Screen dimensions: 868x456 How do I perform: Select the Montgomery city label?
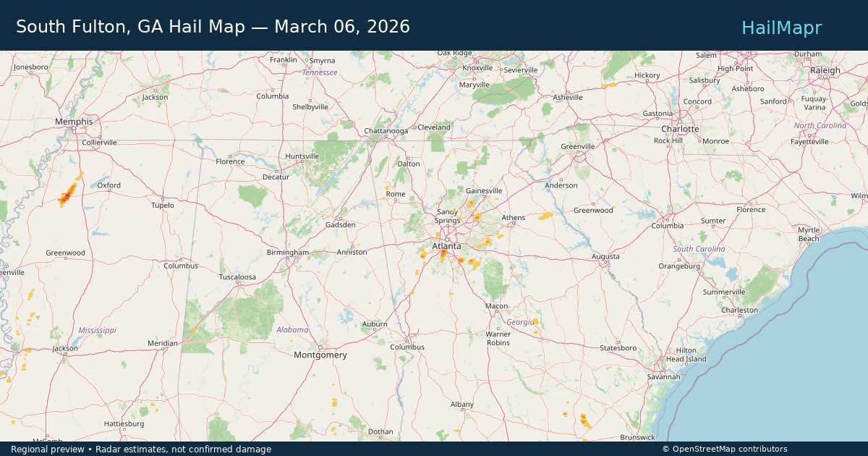320,355
